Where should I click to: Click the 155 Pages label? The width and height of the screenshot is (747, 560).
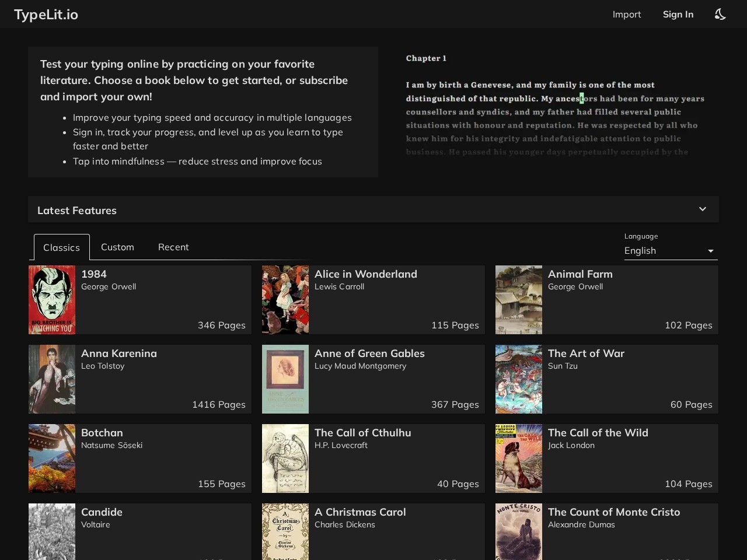click(222, 484)
